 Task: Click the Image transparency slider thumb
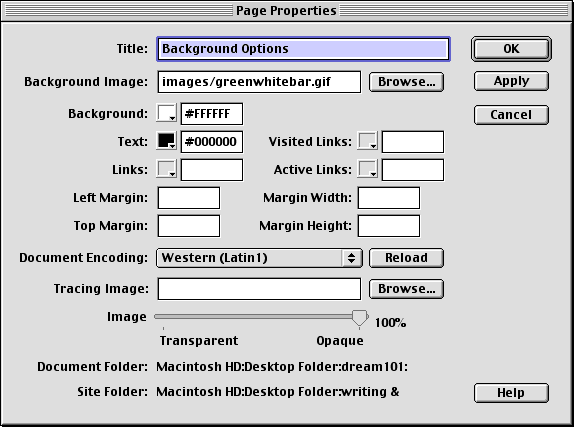[x=359, y=318]
